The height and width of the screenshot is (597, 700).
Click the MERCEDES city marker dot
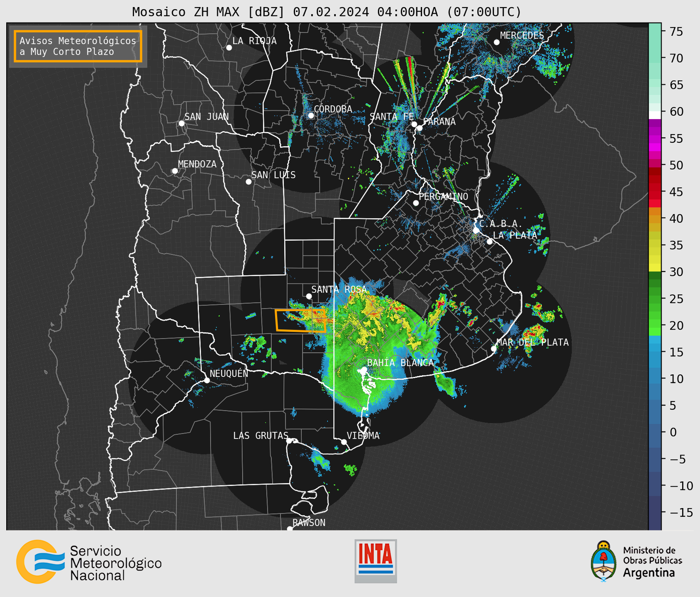(497, 42)
